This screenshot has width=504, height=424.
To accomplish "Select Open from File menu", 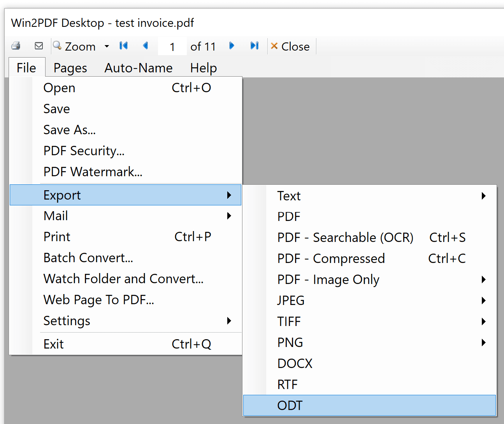I will coord(125,88).
